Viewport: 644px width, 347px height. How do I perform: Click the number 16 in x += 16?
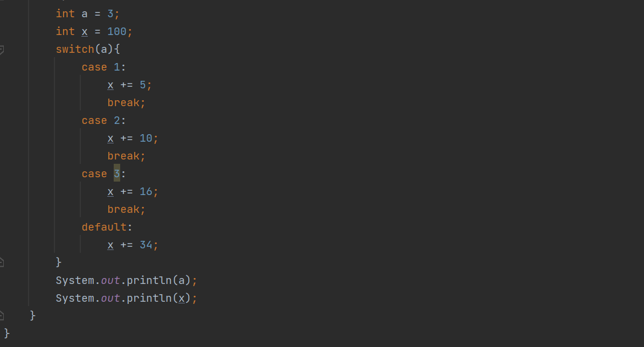pyautogui.click(x=146, y=192)
